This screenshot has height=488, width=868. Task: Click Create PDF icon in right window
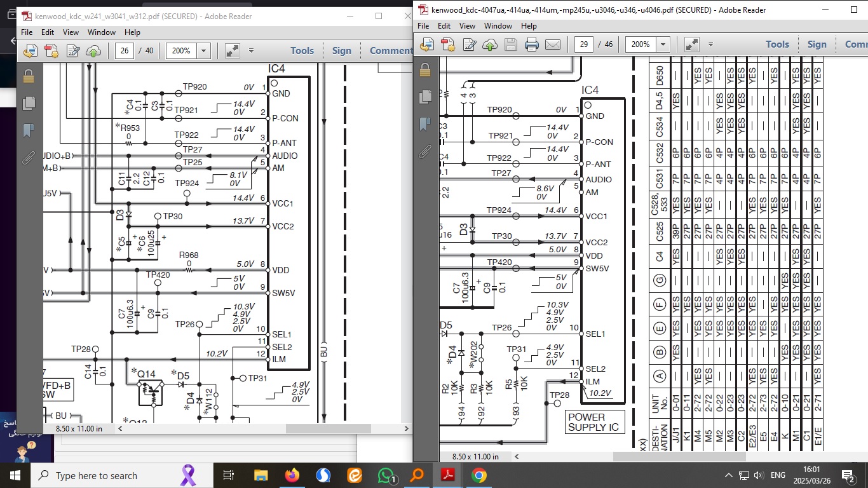pos(448,44)
